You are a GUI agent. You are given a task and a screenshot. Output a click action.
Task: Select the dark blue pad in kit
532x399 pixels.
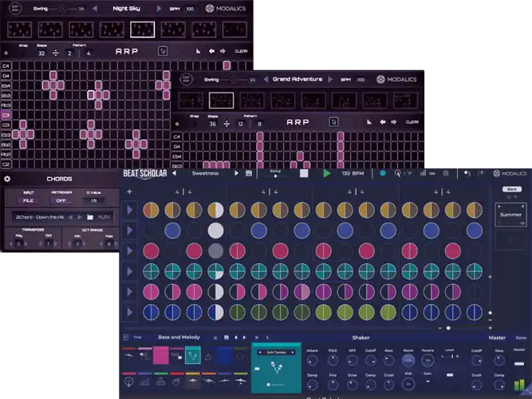point(224,356)
